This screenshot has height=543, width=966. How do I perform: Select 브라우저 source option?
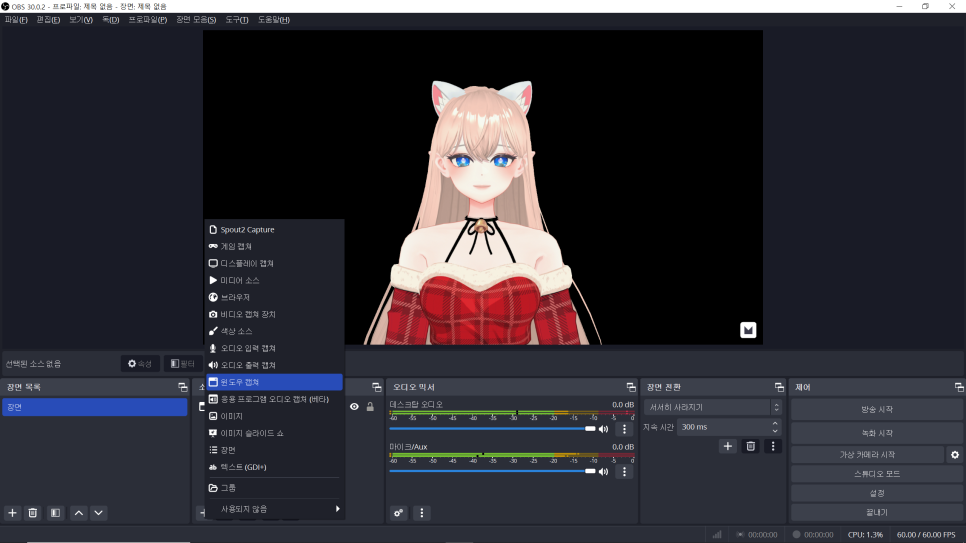click(274, 297)
